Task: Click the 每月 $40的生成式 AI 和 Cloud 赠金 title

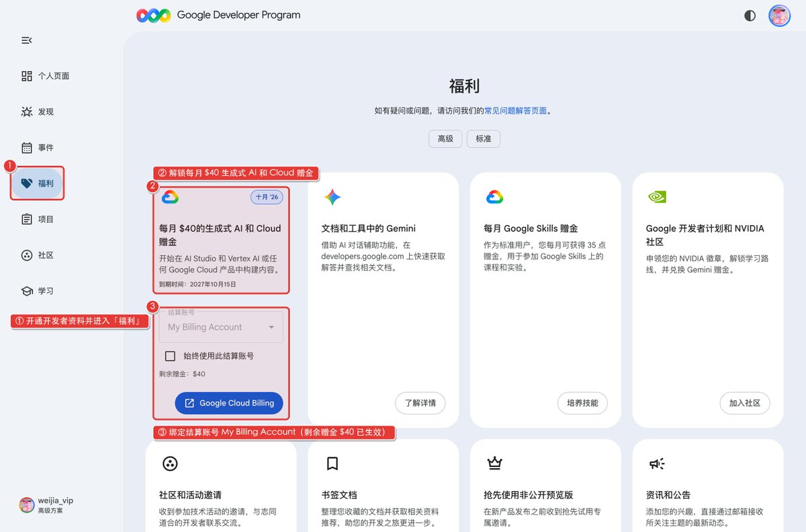Action: 220,235
